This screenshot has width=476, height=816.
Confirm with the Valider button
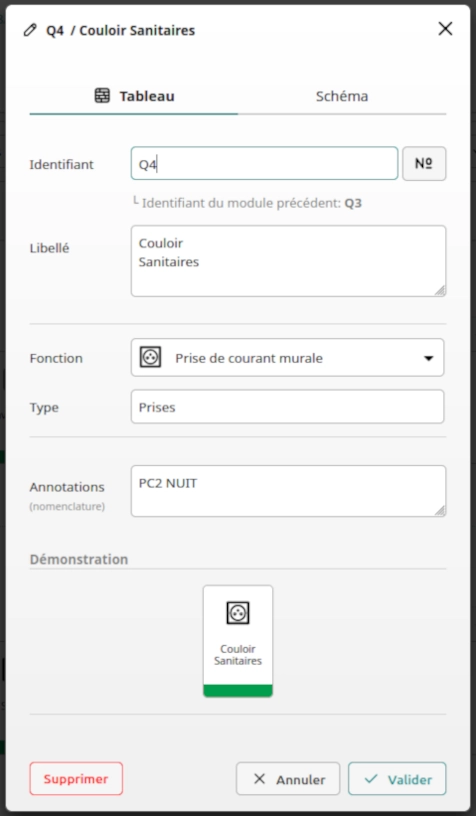(397, 779)
